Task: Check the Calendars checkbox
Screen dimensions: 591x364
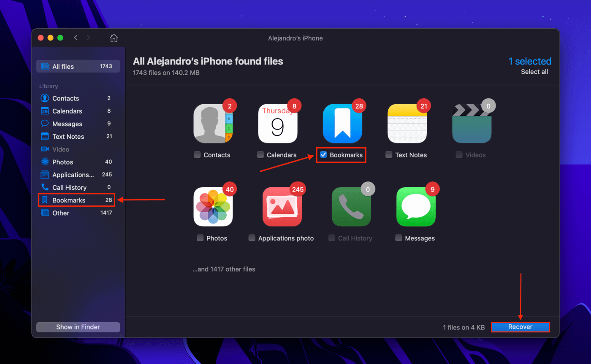Action: [260, 155]
